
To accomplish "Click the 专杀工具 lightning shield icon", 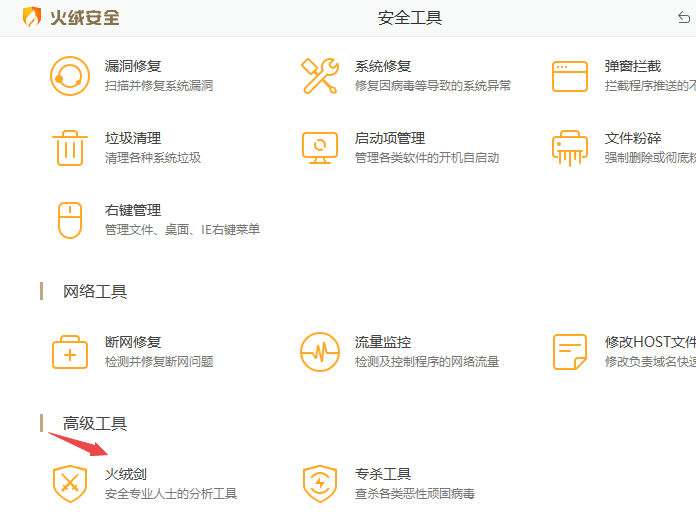I will pos(320,484).
